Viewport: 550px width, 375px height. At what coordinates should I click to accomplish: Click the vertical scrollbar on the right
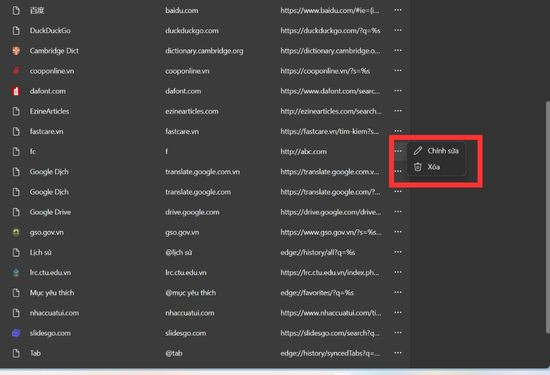(548, 217)
